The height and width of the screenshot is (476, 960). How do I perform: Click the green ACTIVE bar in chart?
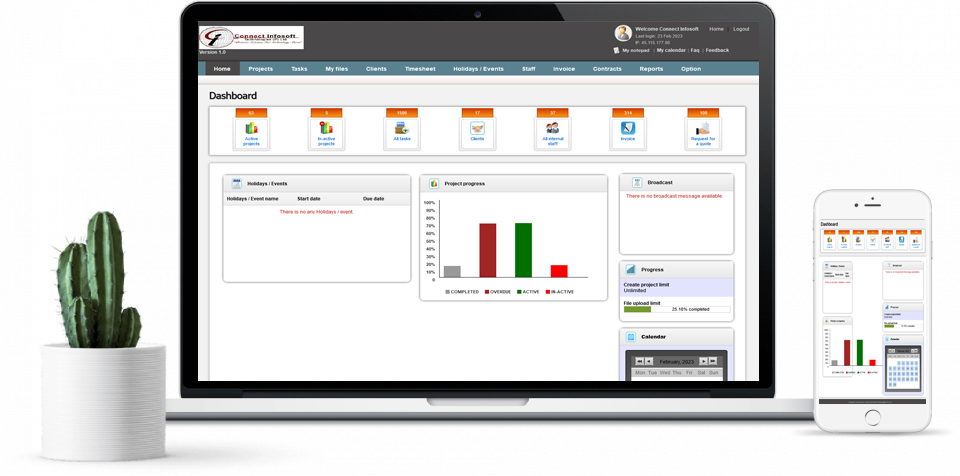point(523,250)
